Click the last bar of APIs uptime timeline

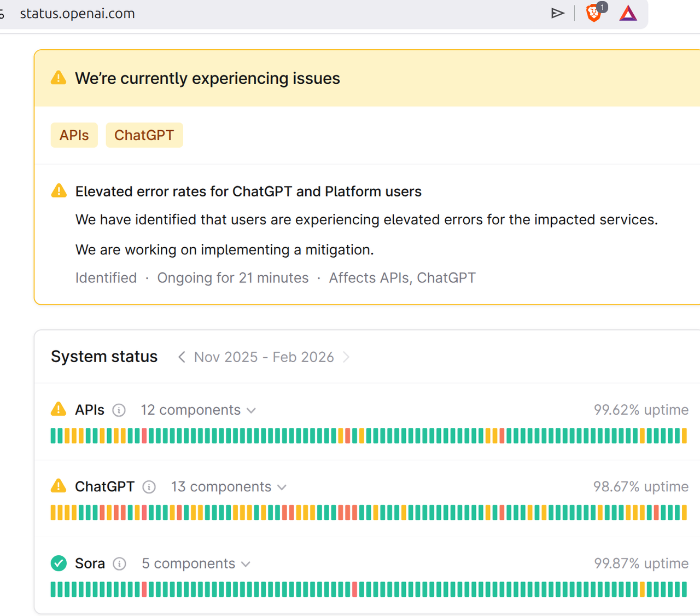pos(684,436)
